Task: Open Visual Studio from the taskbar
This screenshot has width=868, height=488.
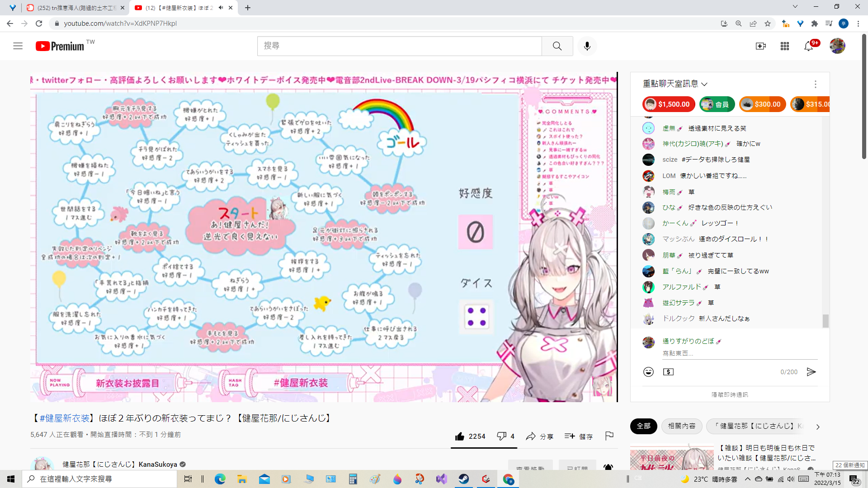Action: (442, 479)
